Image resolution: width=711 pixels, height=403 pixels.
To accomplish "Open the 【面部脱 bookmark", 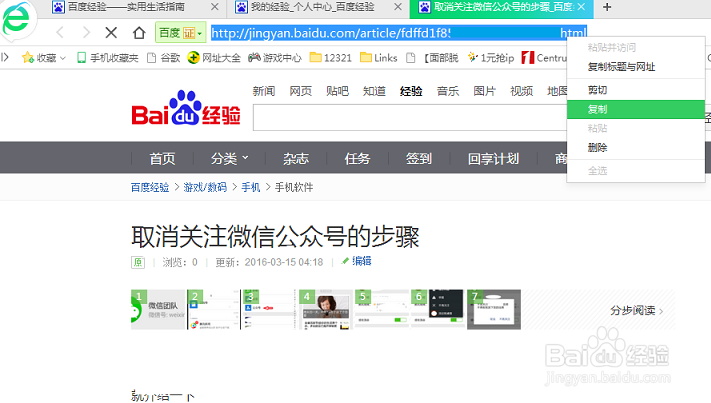I will 433,58.
